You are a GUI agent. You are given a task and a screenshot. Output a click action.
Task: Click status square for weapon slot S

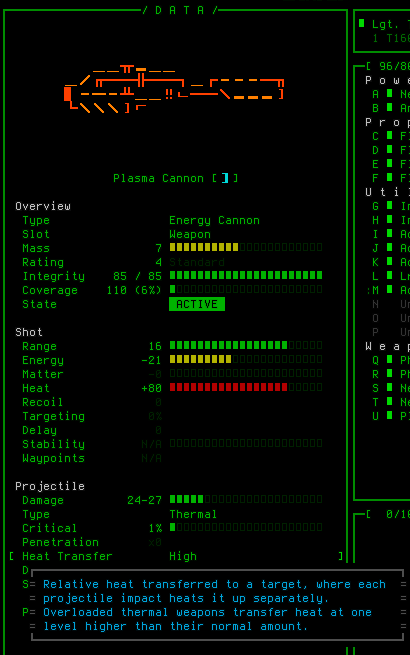pos(390,387)
